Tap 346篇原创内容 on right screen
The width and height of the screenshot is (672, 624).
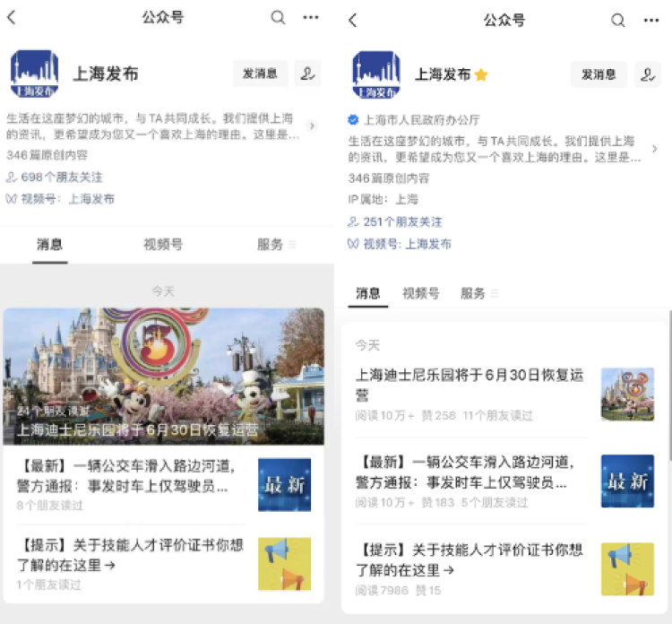click(389, 178)
